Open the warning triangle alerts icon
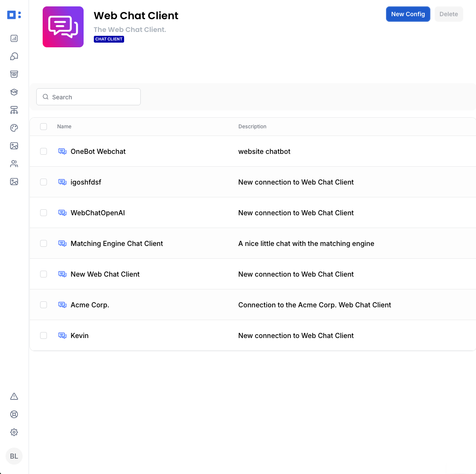476x474 pixels. 14,396
